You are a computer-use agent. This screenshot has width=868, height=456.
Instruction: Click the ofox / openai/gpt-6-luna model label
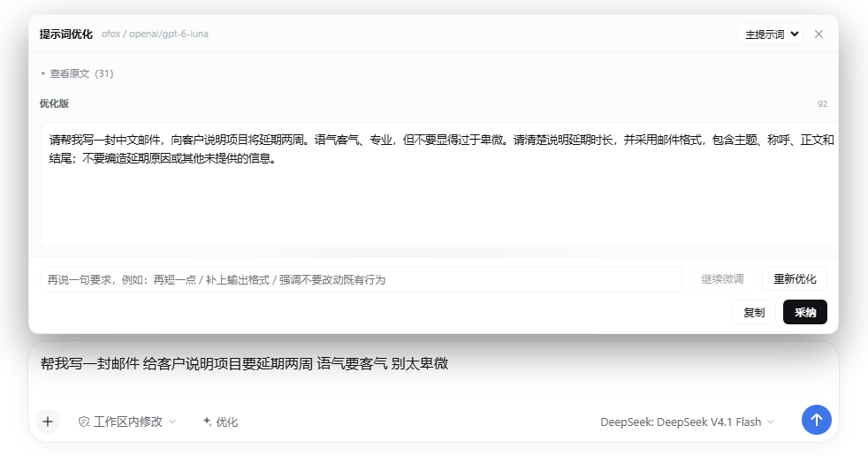pos(155,34)
